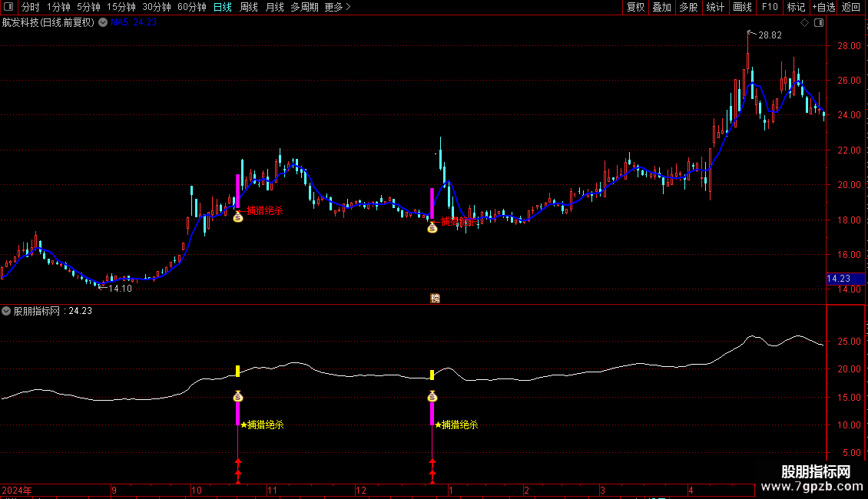Click the diamond icon above the price axis
Image resolution: width=868 pixels, height=499 pixels.
tap(803, 23)
